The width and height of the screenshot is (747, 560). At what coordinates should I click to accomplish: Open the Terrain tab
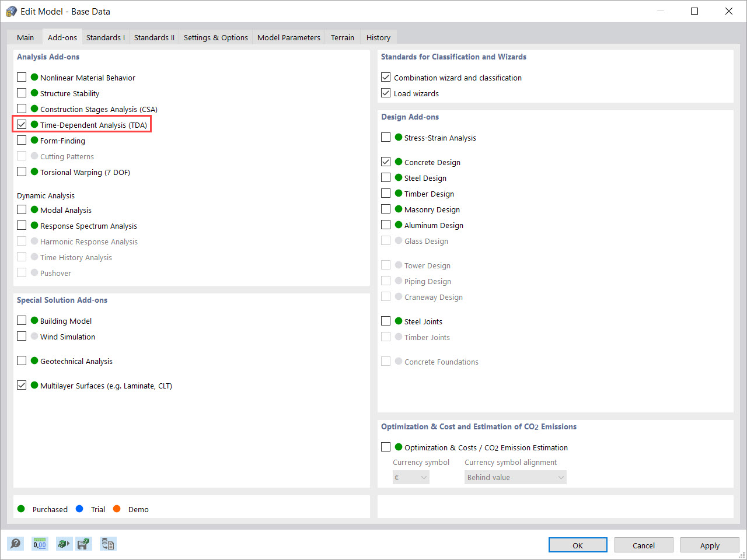342,37
